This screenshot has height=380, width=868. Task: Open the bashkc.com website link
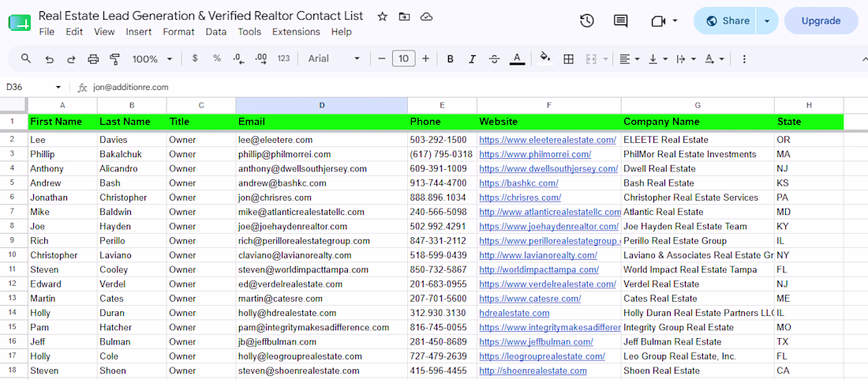pos(518,182)
